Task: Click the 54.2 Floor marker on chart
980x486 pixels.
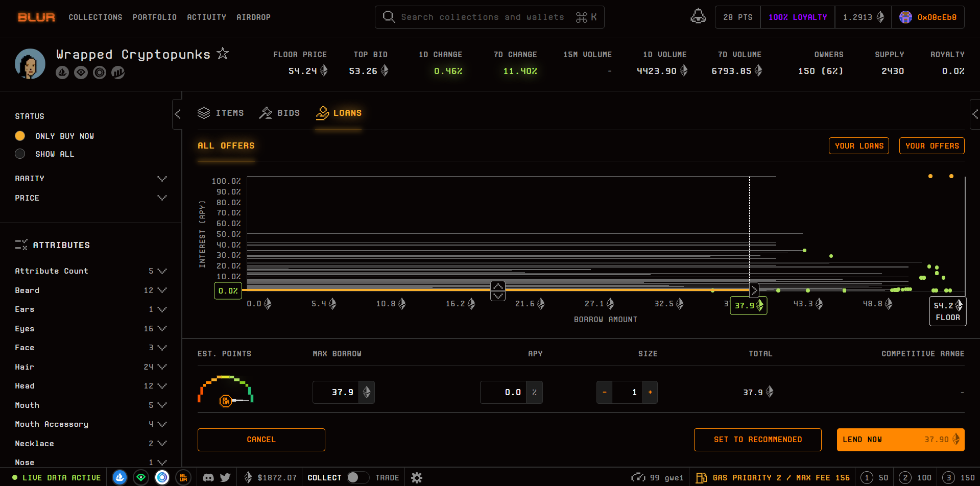Action: click(x=948, y=311)
